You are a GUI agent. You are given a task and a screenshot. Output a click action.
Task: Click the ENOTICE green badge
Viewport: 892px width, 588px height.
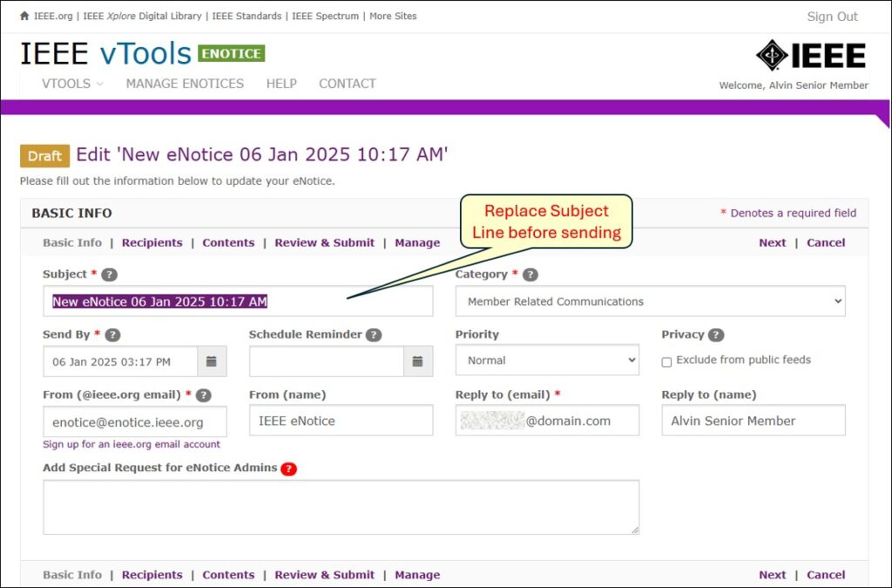(232, 53)
